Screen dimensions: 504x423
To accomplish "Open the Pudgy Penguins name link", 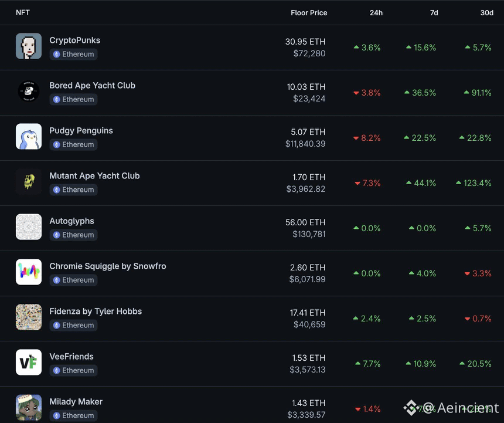I will point(81,131).
